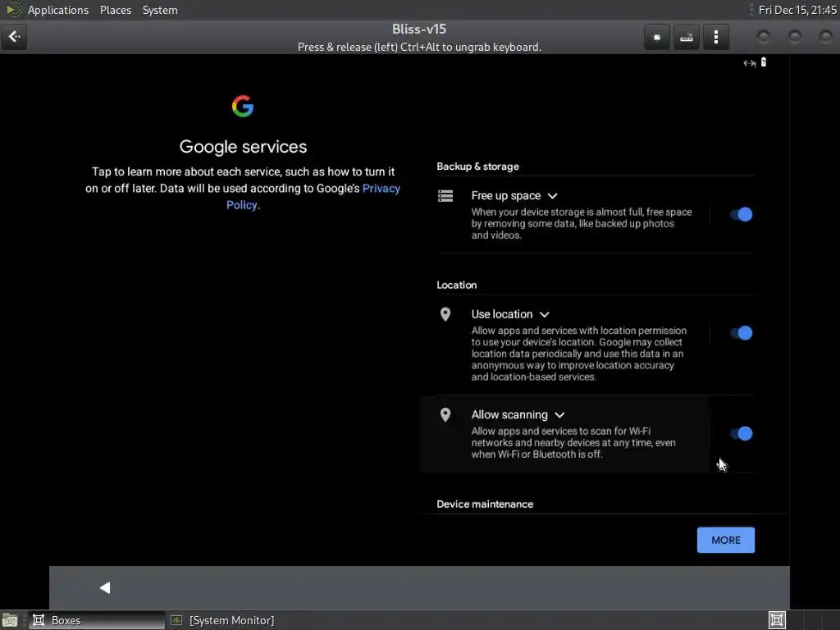Image resolution: width=840 pixels, height=630 pixels.
Task: Tap the Android back triangle button
Action: [105, 587]
